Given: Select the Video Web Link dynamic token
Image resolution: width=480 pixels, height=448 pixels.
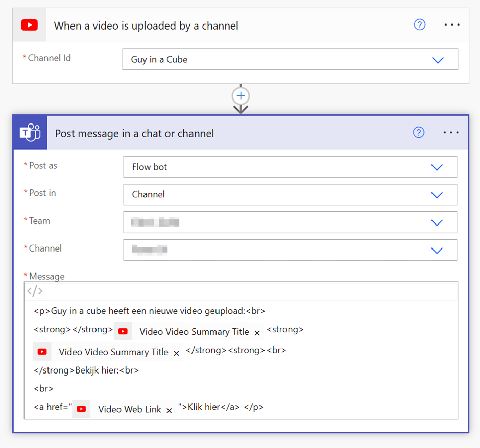Looking at the screenshot, I should coord(129,409).
